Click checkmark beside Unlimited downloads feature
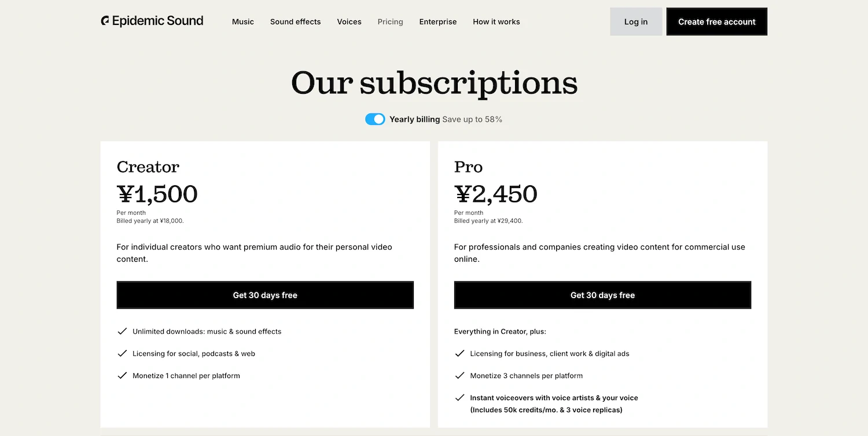 tap(122, 331)
